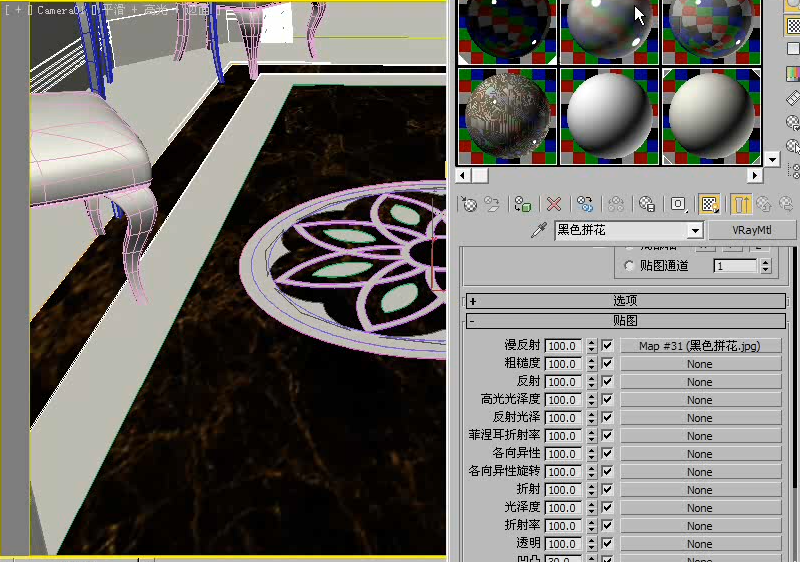
Task: Click the 折射 None map button
Action: click(701, 490)
